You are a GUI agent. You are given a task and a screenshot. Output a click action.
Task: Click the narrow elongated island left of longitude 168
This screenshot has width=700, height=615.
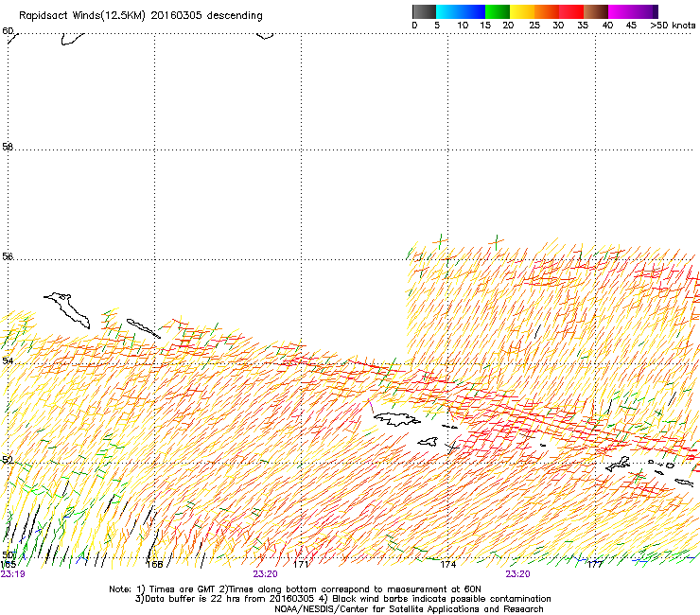(x=143, y=328)
